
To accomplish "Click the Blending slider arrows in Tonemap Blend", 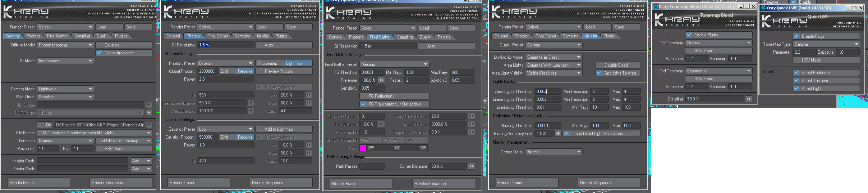I will pyautogui.click(x=748, y=99).
